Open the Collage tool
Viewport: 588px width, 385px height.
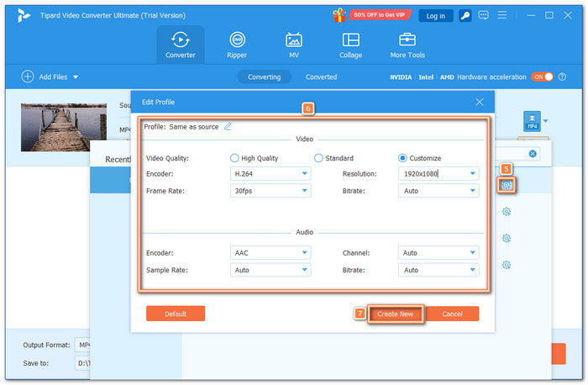pos(351,45)
